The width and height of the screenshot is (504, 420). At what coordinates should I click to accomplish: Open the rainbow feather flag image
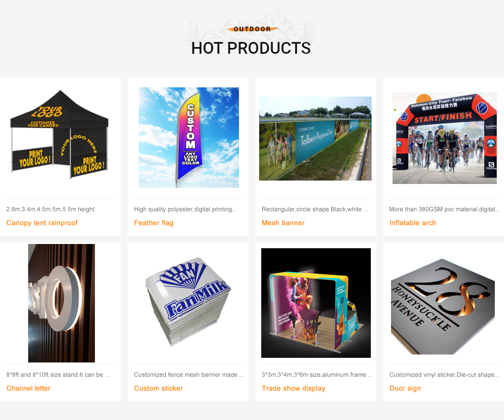click(189, 137)
